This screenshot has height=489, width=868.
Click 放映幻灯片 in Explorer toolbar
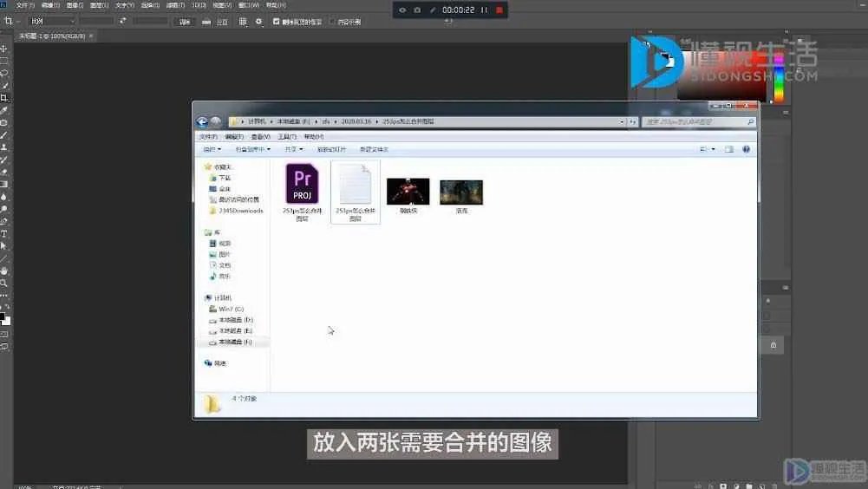331,149
